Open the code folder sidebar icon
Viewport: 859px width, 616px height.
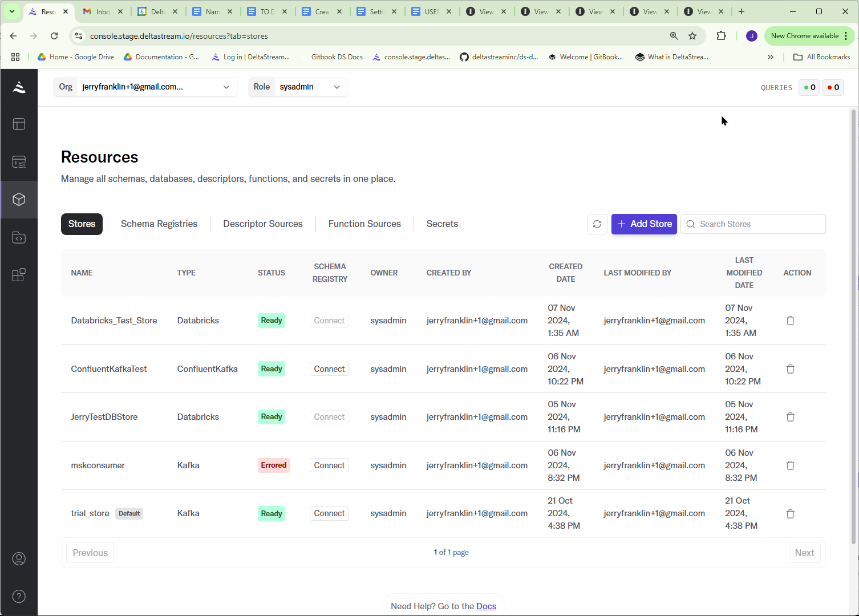tap(19, 237)
